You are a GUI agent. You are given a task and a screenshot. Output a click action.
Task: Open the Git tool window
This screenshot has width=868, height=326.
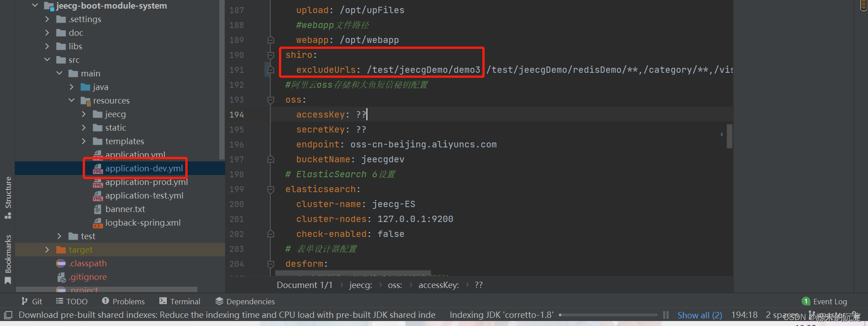click(x=32, y=302)
